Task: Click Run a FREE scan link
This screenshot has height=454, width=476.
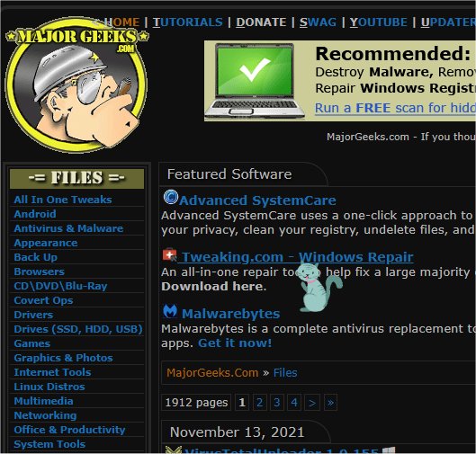Action: (x=395, y=108)
